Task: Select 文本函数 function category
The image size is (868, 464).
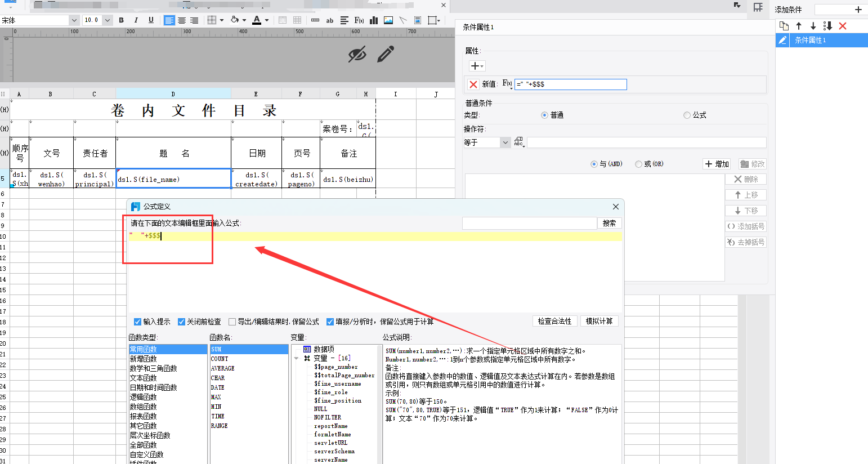Action: click(168, 378)
